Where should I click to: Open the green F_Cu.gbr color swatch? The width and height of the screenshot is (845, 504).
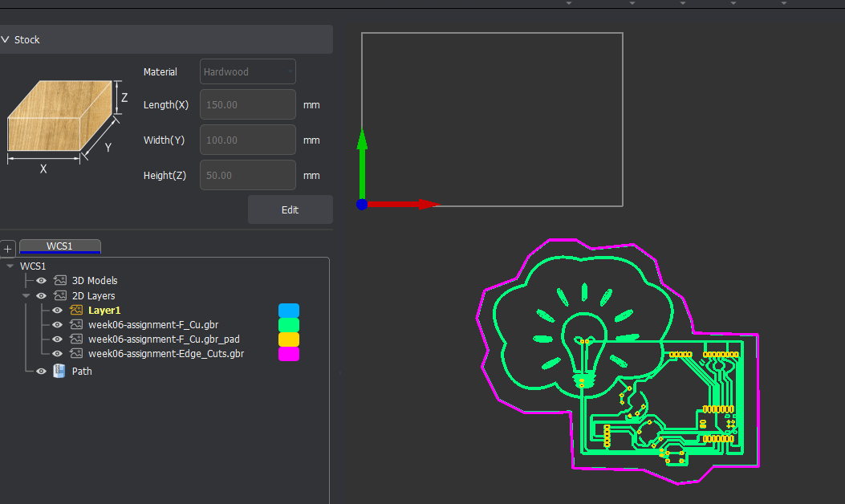pyautogui.click(x=289, y=324)
